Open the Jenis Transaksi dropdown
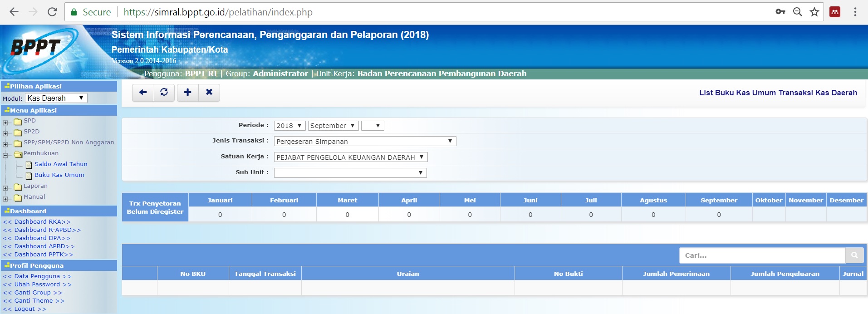The width and height of the screenshot is (868, 314). coord(365,141)
